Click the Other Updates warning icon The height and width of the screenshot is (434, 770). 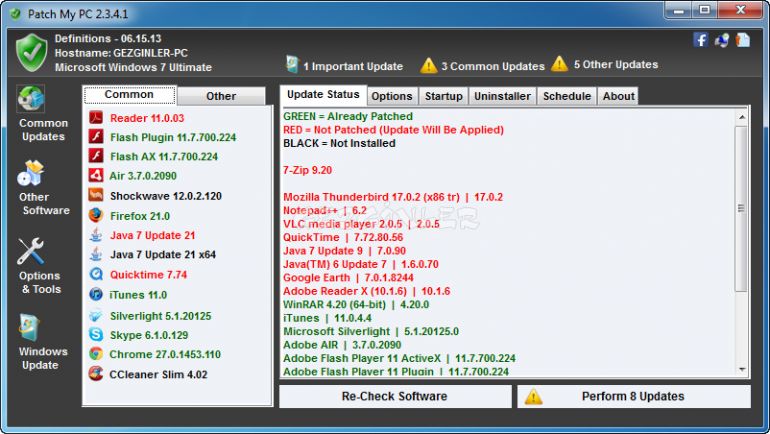coord(559,64)
